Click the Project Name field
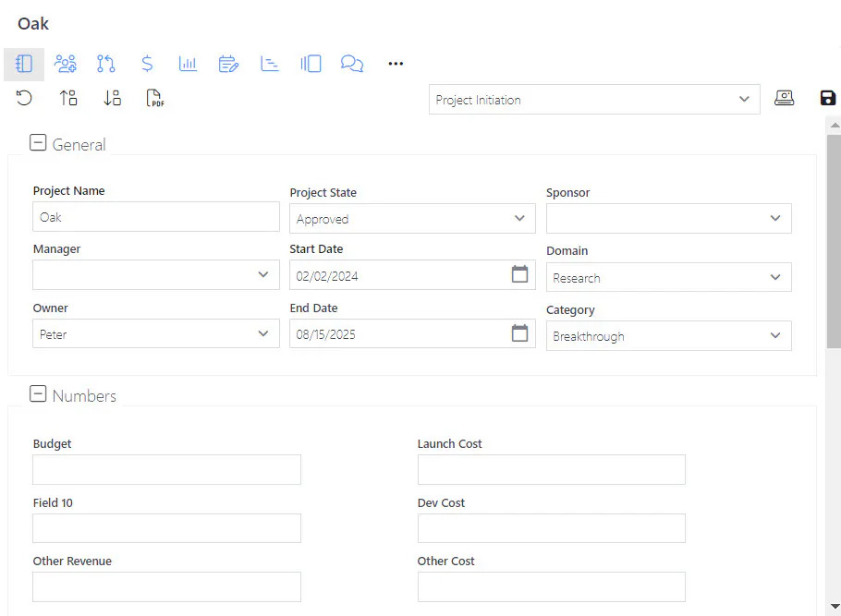 pyautogui.click(x=156, y=217)
